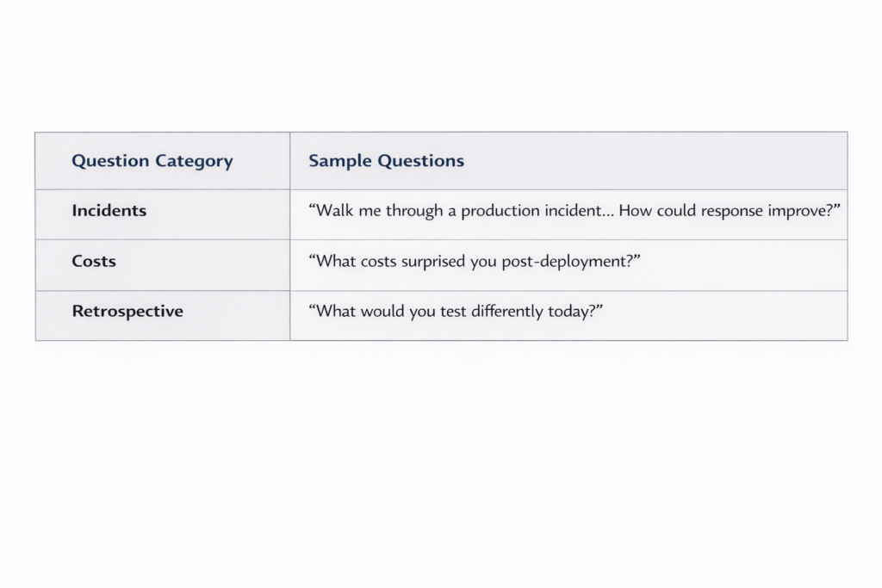
Task: Select the 'Retrospective' category cell
Action: (x=127, y=312)
